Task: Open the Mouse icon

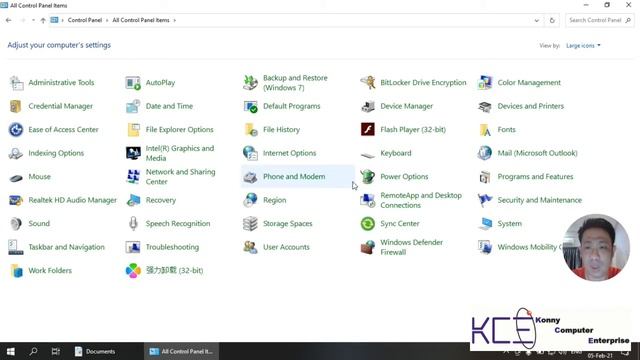Action: point(16,178)
